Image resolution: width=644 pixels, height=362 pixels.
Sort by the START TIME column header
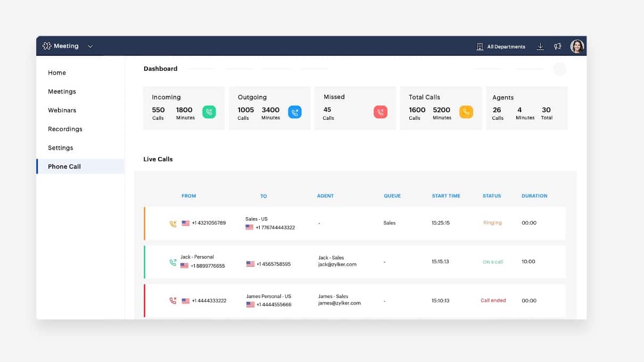coord(446,196)
